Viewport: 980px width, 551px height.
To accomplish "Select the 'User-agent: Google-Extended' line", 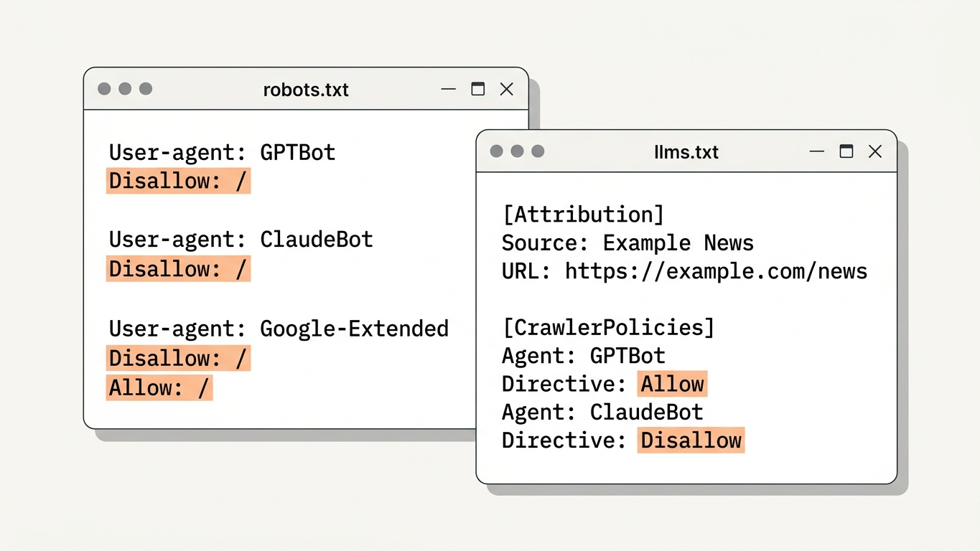I will click(x=279, y=329).
